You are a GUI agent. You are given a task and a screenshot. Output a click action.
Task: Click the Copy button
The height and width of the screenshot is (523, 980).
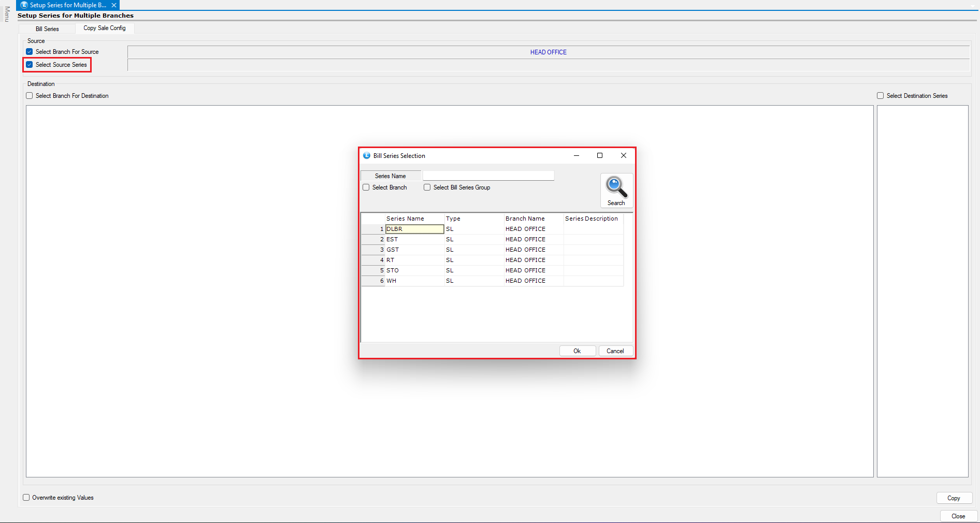(x=954, y=498)
